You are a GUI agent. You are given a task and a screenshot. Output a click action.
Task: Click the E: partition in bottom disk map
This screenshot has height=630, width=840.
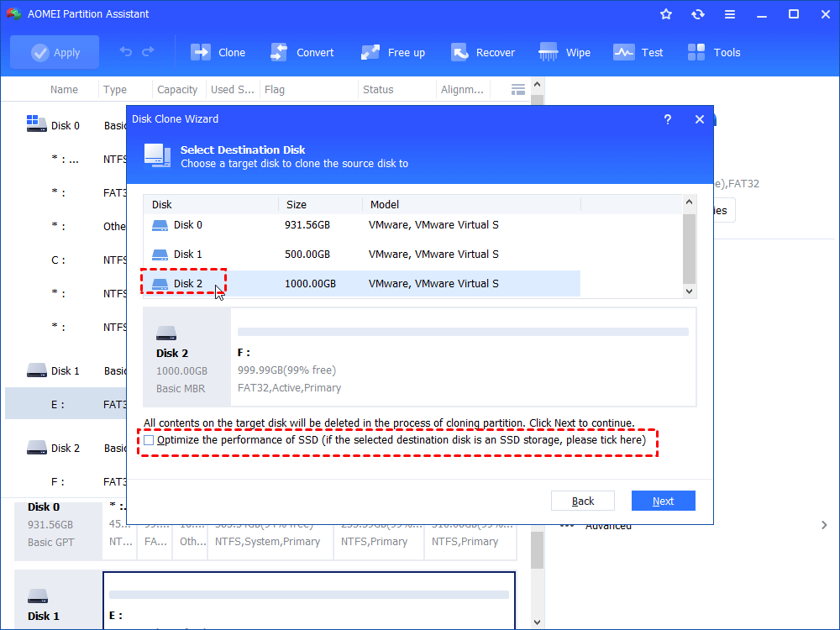(x=309, y=601)
